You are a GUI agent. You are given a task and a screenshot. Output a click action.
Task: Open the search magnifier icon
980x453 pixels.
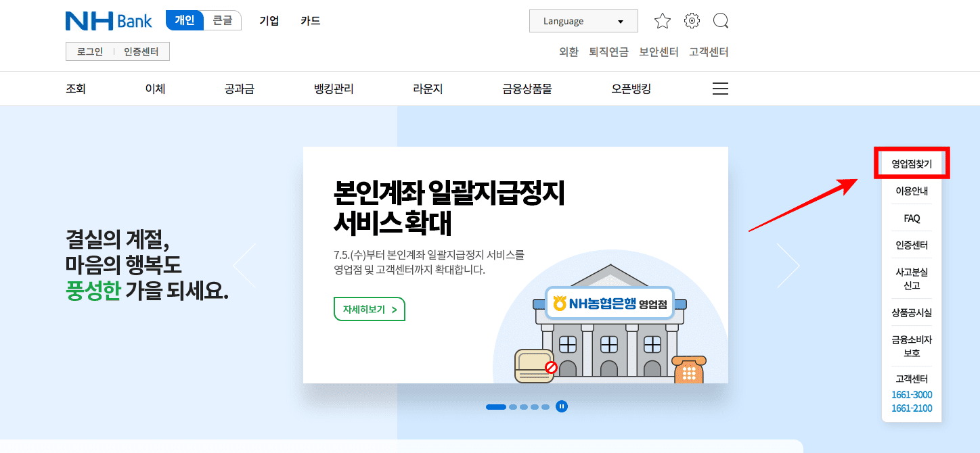(721, 21)
